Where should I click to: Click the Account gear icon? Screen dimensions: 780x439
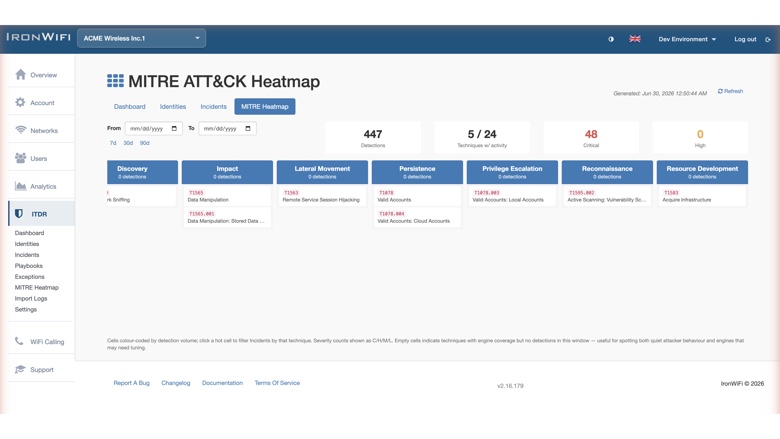click(20, 102)
